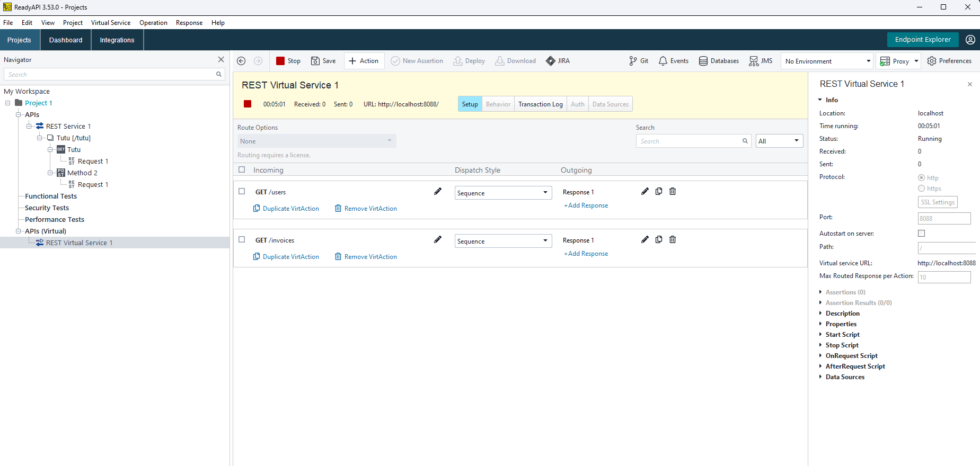
Task: Edit the GET /users incoming request
Action: click(x=438, y=192)
